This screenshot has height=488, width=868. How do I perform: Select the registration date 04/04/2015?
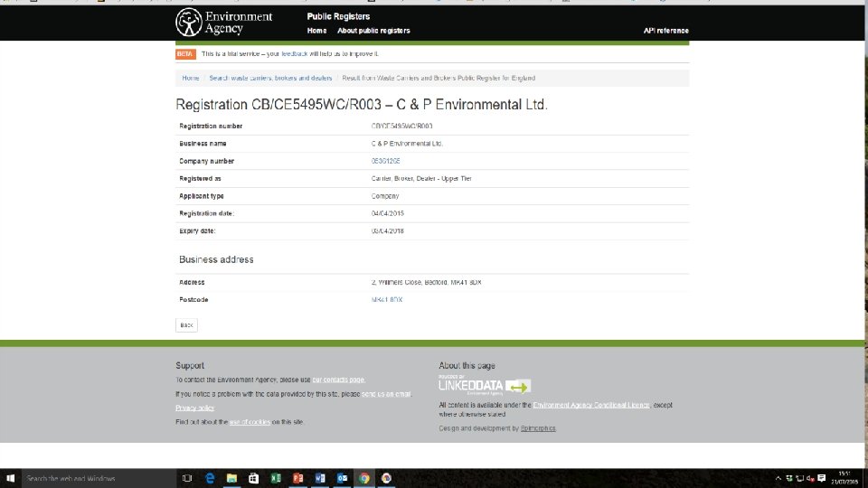[x=388, y=213]
